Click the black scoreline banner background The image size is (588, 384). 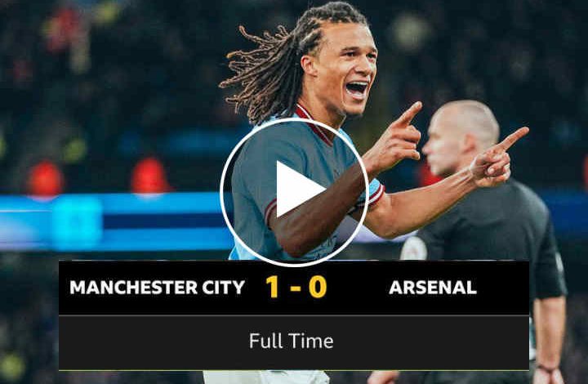294,288
